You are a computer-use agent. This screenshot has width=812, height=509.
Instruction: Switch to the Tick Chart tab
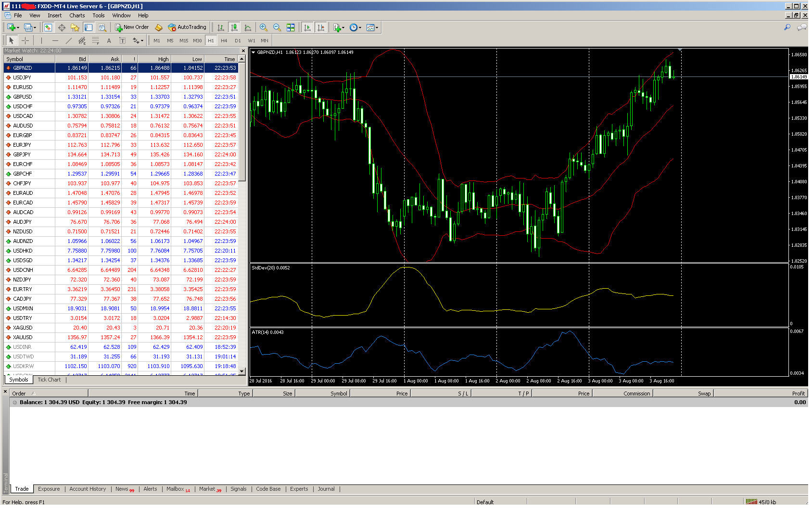coord(49,380)
